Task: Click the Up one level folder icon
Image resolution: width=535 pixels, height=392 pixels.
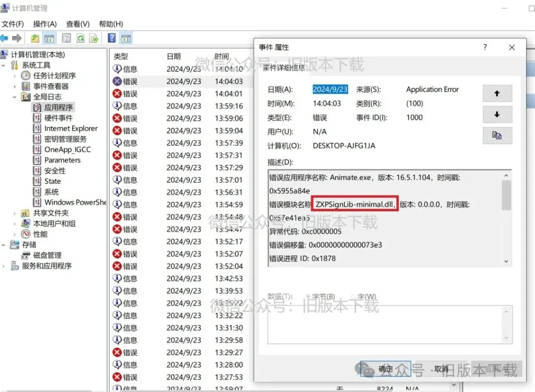Action: coord(35,38)
